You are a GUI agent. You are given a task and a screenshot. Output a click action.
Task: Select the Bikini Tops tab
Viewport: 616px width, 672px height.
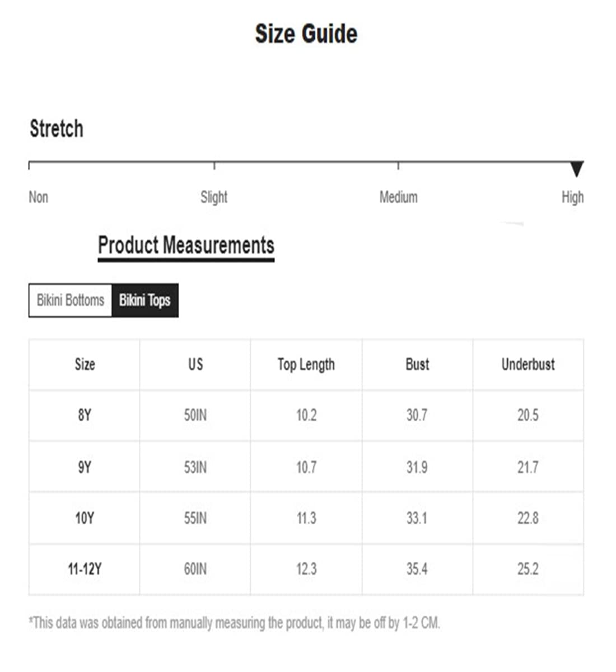(x=145, y=300)
